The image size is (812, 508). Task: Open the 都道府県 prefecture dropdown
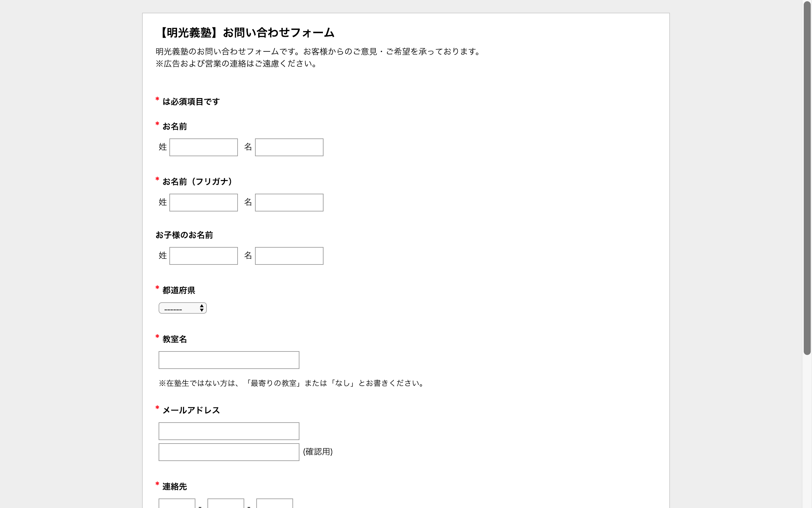click(x=182, y=308)
